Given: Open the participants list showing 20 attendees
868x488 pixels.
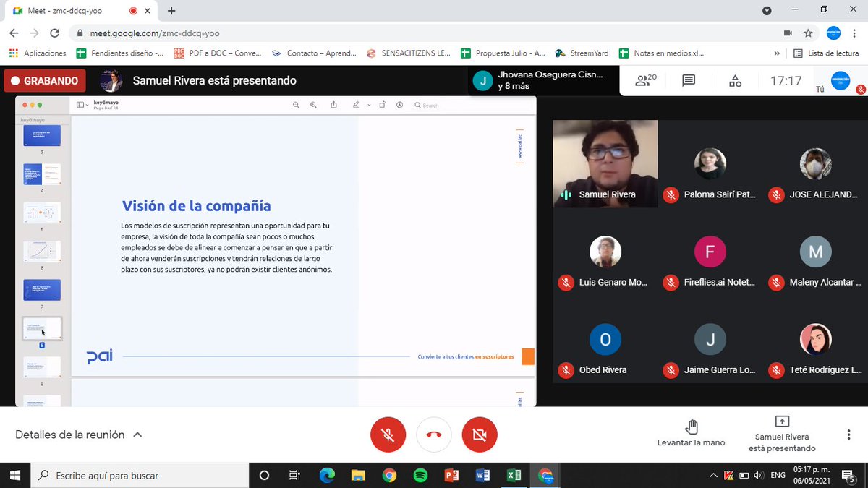Looking at the screenshot, I should (643, 81).
